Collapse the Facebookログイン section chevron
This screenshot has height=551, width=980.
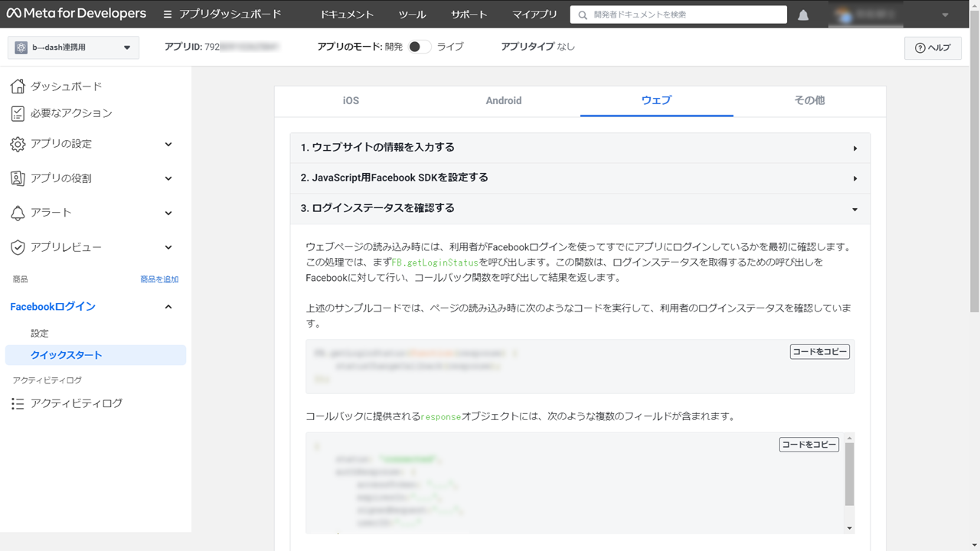(x=168, y=307)
